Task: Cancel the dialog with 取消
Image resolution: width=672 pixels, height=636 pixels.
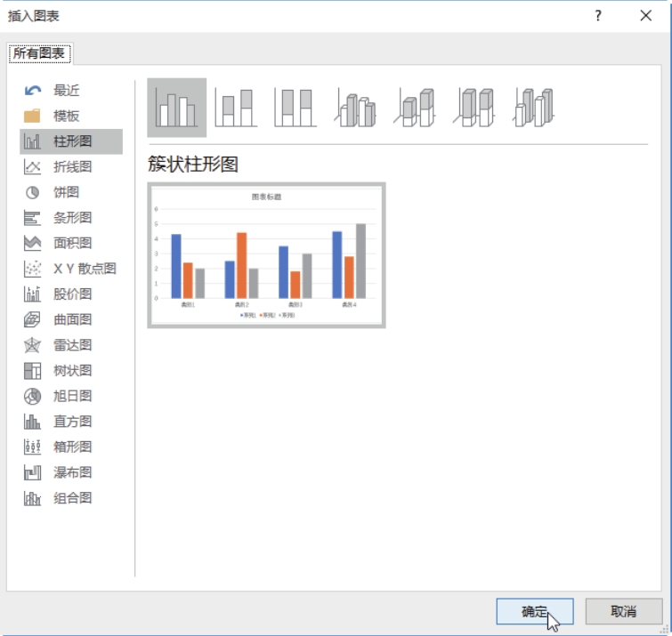Action: [x=624, y=611]
